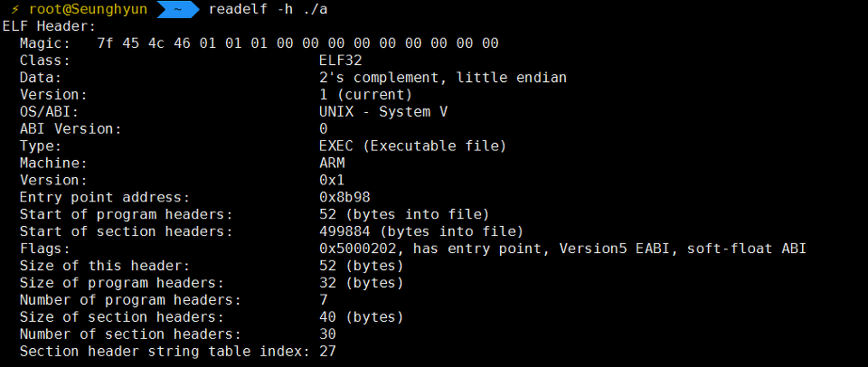The width and height of the screenshot is (868, 367).
Task: Click the UNIX - System V value
Action: 383,112
